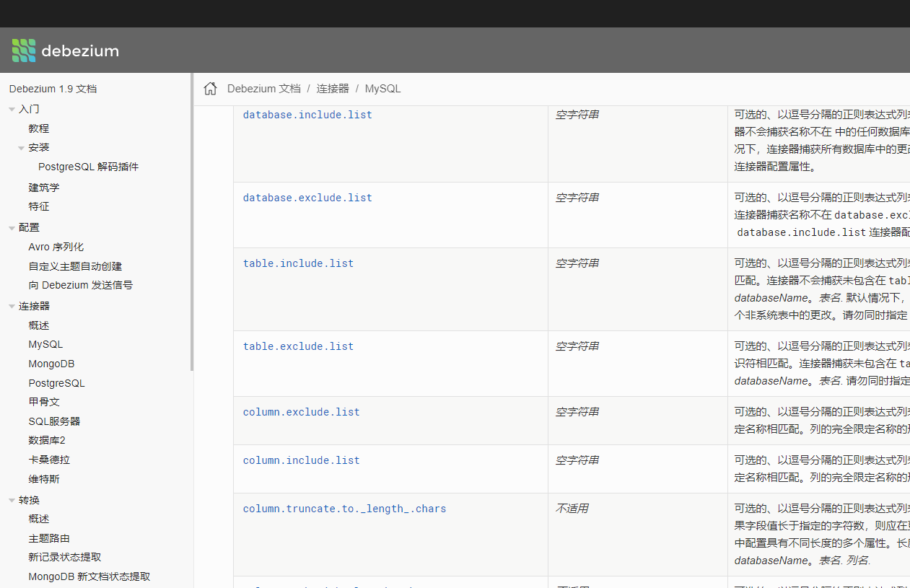Collapse the 连接器 section arrow
This screenshot has width=910, height=588.
(x=12, y=307)
